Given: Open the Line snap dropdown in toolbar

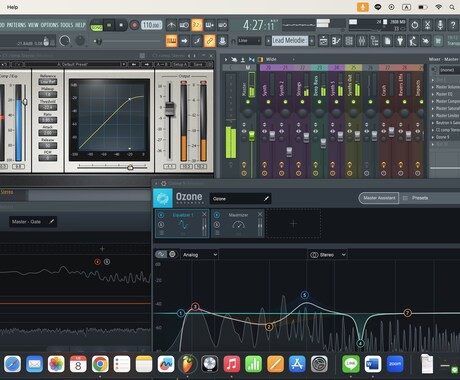Looking at the screenshot, I should pos(249,41).
